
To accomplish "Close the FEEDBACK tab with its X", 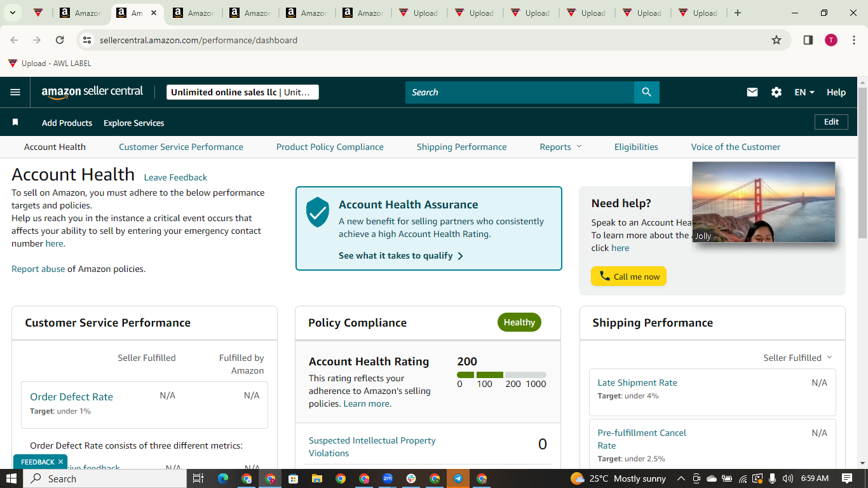I will 60,462.
